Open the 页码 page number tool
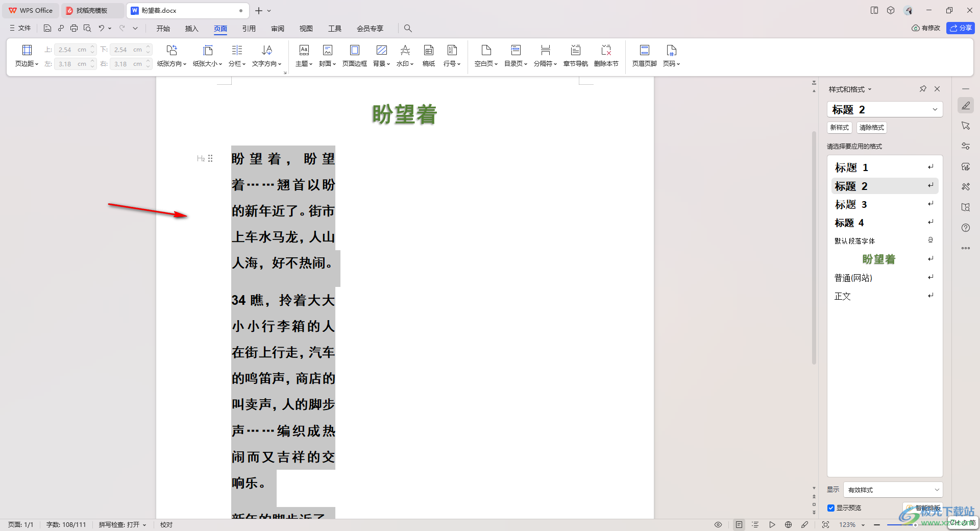The width and height of the screenshot is (980, 531). (671, 56)
